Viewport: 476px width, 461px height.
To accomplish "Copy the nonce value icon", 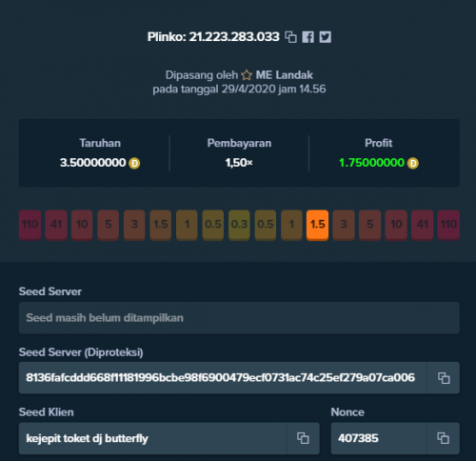I will [x=443, y=438].
